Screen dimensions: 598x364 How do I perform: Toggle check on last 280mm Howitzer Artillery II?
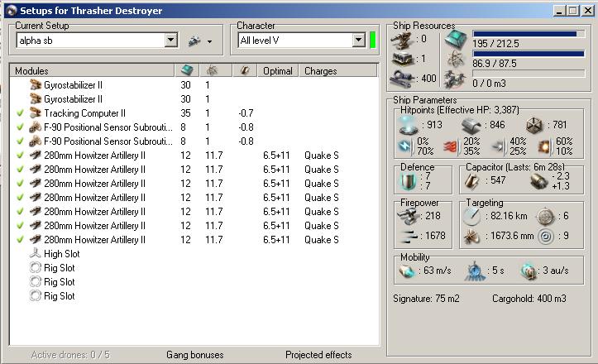tap(20, 240)
